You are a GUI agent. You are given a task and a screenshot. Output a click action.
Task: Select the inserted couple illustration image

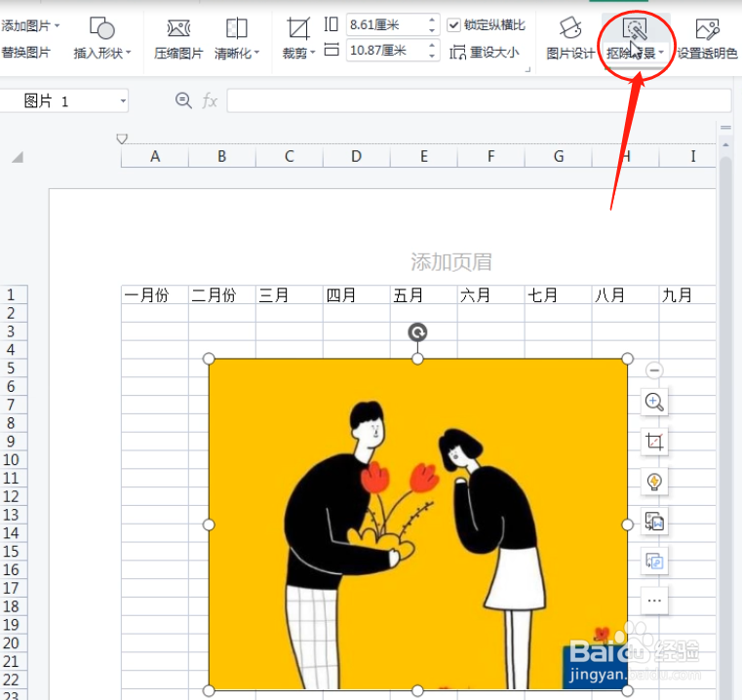[x=418, y=525]
